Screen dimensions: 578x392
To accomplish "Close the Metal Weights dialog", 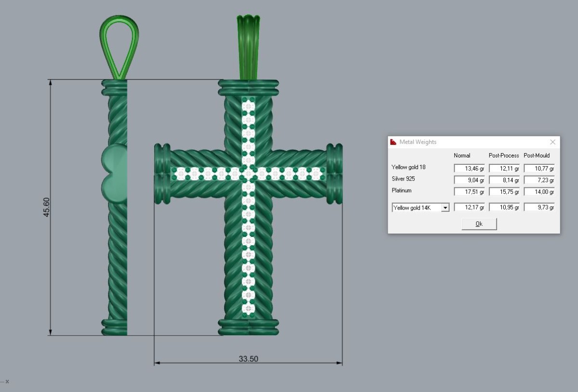I will (x=552, y=142).
